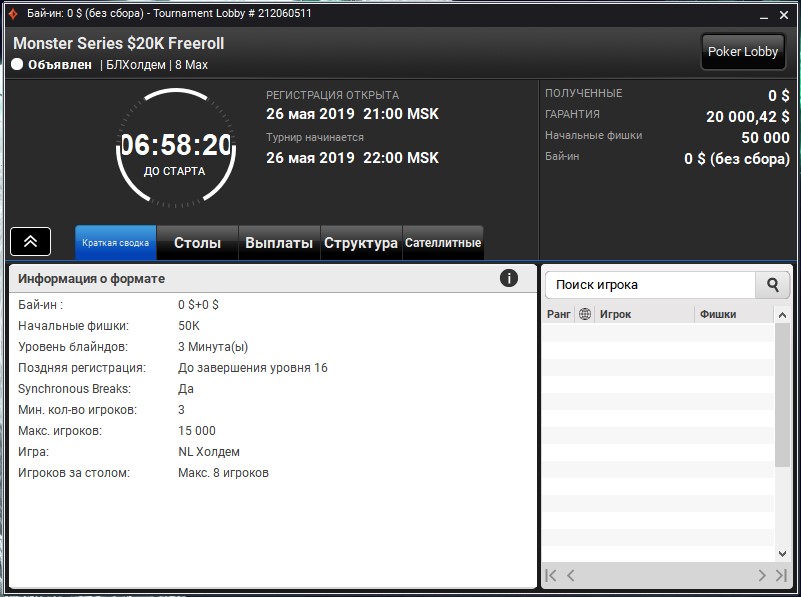Open the Poker Lobby button
The image size is (801, 597).
coord(743,52)
